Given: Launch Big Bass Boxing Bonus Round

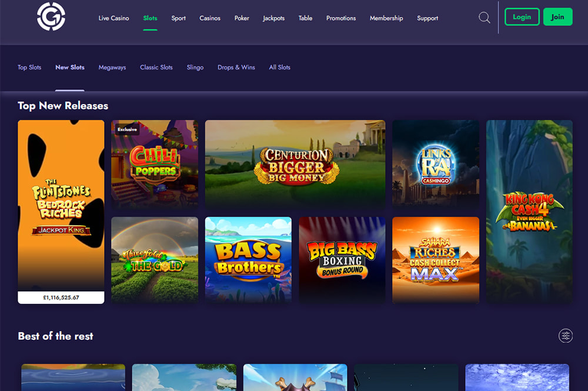Looking at the screenshot, I should tap(342, 260).
